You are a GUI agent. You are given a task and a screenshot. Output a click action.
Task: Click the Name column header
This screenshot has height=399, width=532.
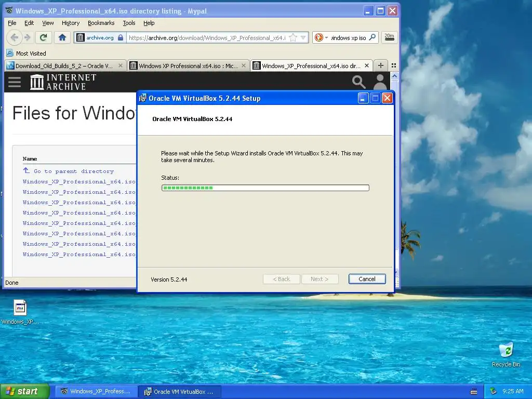coord(30,159)
